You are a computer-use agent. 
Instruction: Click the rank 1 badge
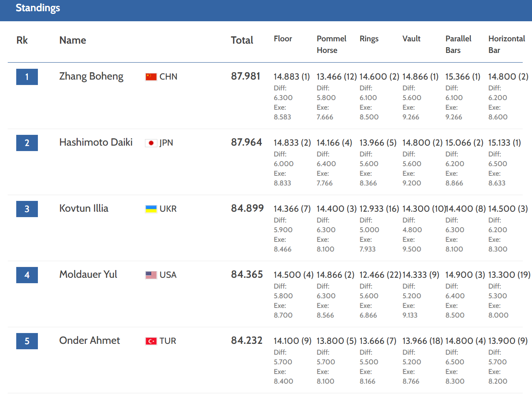27,77
